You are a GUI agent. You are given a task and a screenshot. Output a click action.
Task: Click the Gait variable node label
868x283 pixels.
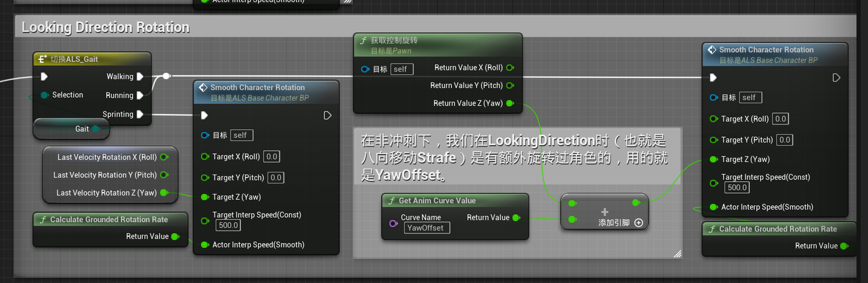(82, 129)
